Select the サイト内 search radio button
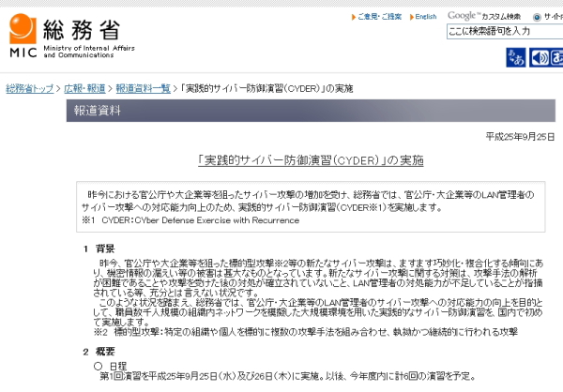 (536, 16)
